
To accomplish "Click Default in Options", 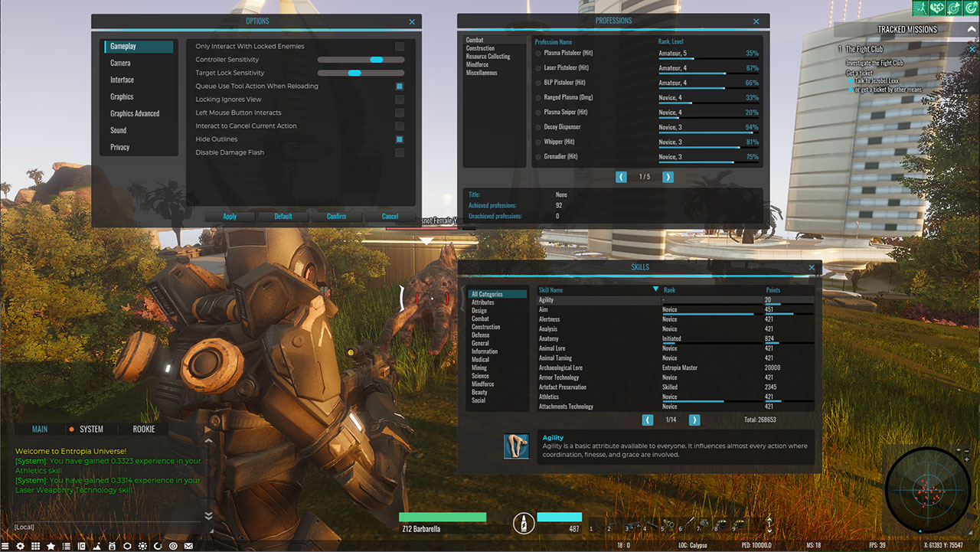I will point(283,217).
